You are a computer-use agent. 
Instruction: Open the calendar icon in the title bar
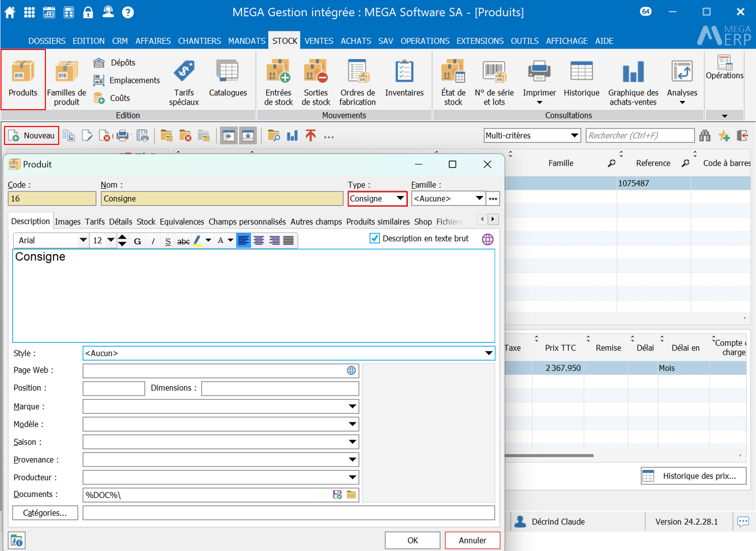(x=49, y=12)
